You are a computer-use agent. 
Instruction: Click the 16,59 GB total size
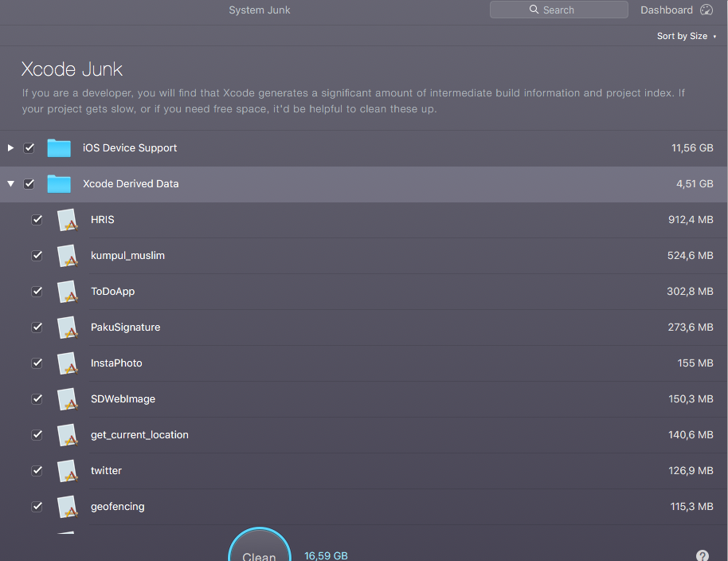(326, 556)
